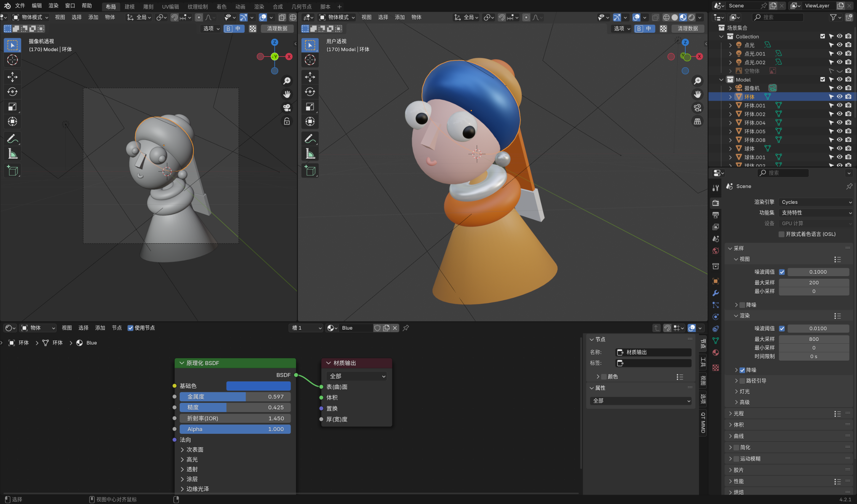Switch to 建模 workspace tab
The image size is (857, 504).
[x=130, y=6]
